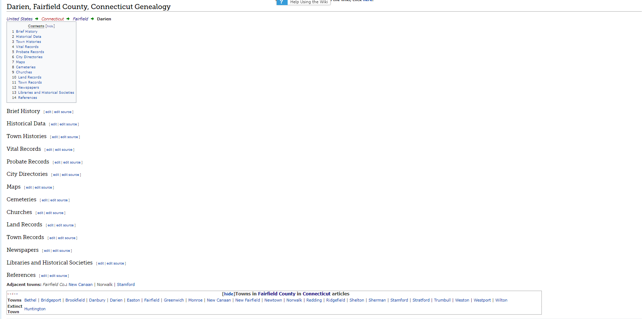Hide the Contents table
Viewport: 644px width, 319px height.
pyautogui.click(x=50, y=26)
